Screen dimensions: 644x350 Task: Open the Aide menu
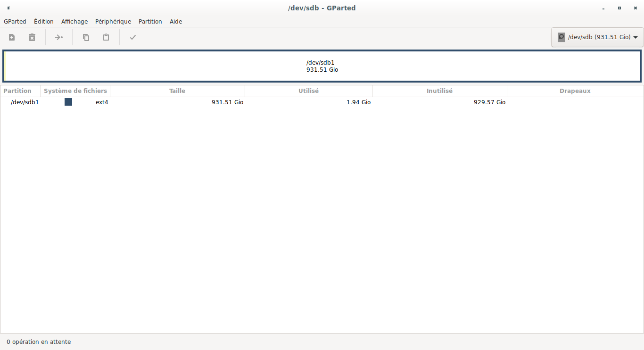pos(176,21)
